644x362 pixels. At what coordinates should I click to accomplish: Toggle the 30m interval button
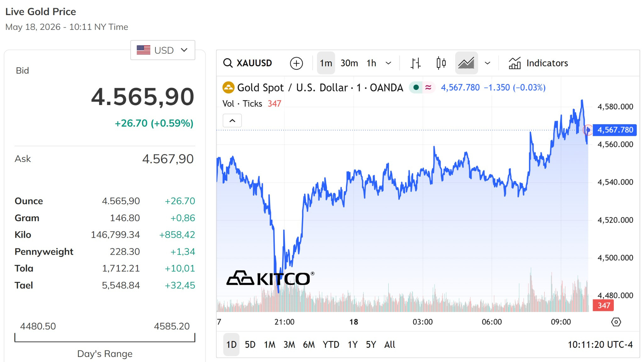(349, 63)
